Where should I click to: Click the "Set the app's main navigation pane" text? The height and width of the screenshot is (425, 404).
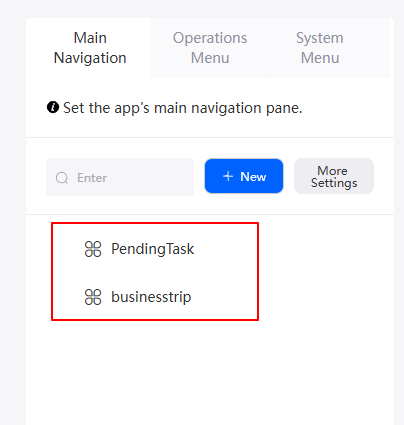pyautogui.click(x=183, y=108)
